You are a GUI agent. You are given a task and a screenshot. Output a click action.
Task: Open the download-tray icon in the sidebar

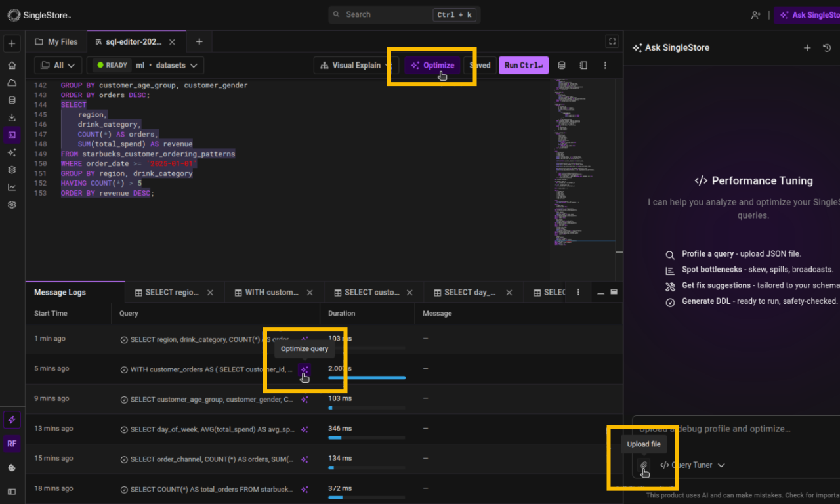click(x=12, y=117)
